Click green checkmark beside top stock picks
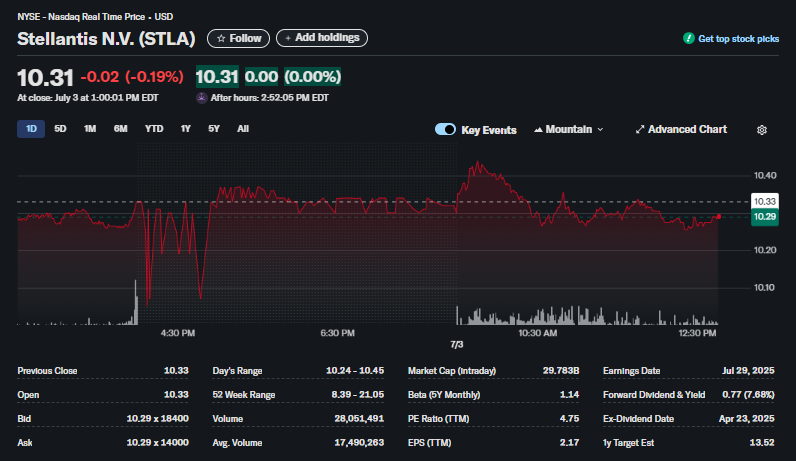The image size is (796, 461). (x=688, y=39)
